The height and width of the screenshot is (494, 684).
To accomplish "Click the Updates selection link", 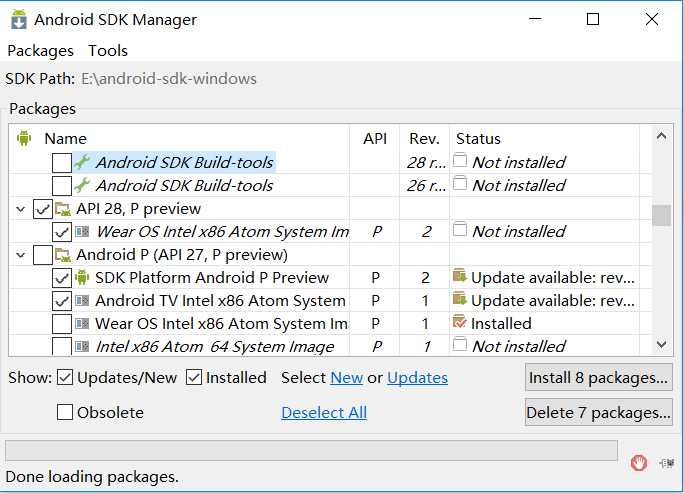I will [x=417, y=378].
